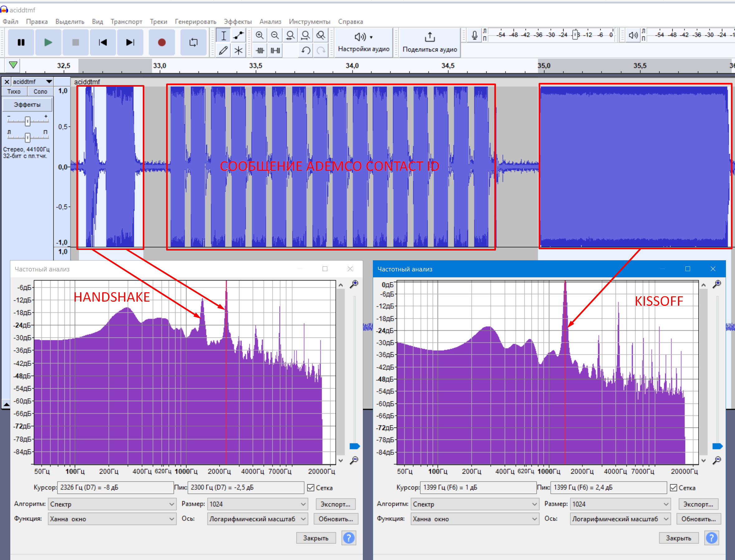Image resolution: width=735 pixels, height=560 pixels.
Task: Click the track gain slider handle
Action: 28,121
